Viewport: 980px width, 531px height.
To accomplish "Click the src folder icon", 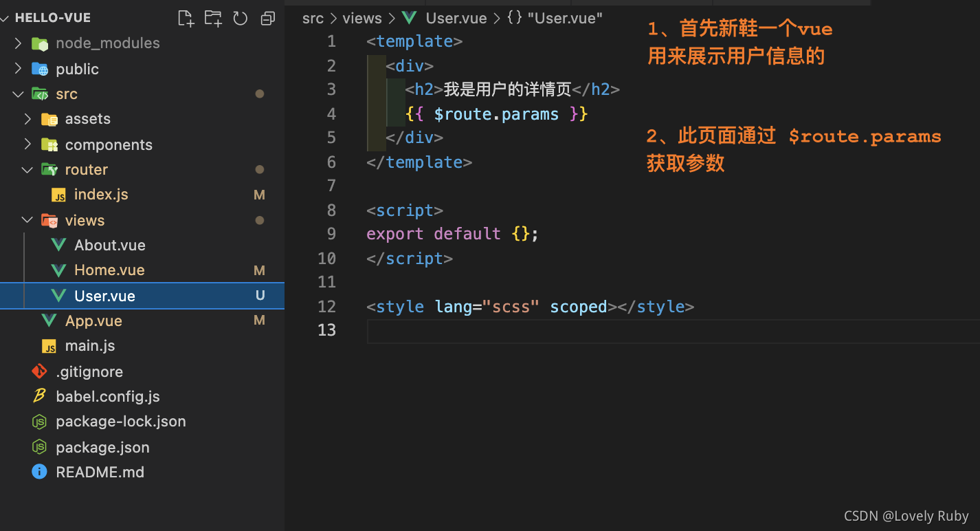I will click(x=40, y=94).
